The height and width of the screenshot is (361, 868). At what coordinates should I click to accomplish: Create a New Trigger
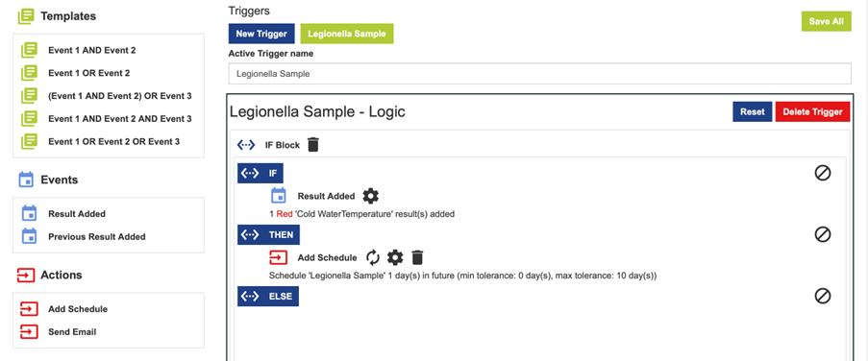(261, 34)
